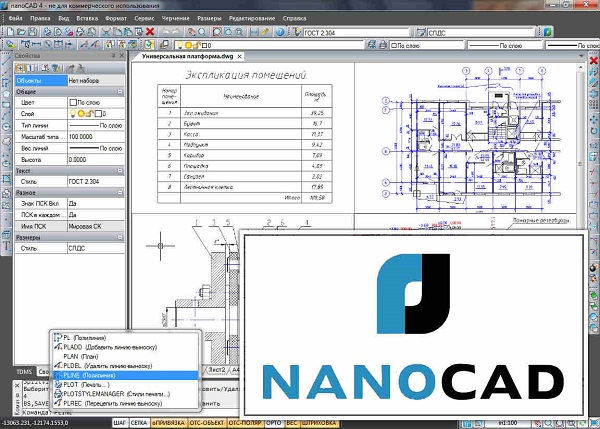This screenshot has height=429, width=600.
Task: Click the Слой layer value in Properties
Action: coord(96,114)
